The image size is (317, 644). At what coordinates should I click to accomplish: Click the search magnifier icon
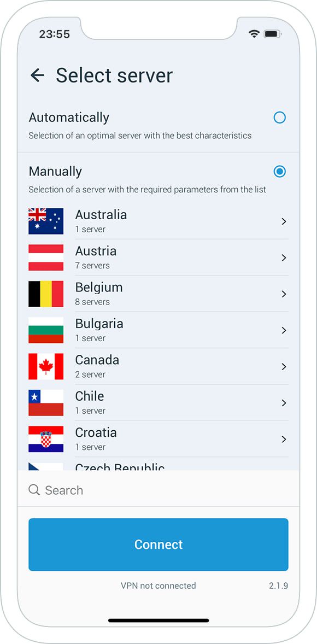coord(33,490)
